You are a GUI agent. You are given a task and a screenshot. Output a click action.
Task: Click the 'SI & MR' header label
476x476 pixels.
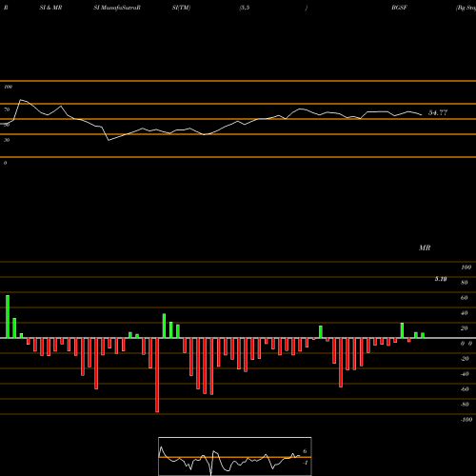tap(50, 8)
